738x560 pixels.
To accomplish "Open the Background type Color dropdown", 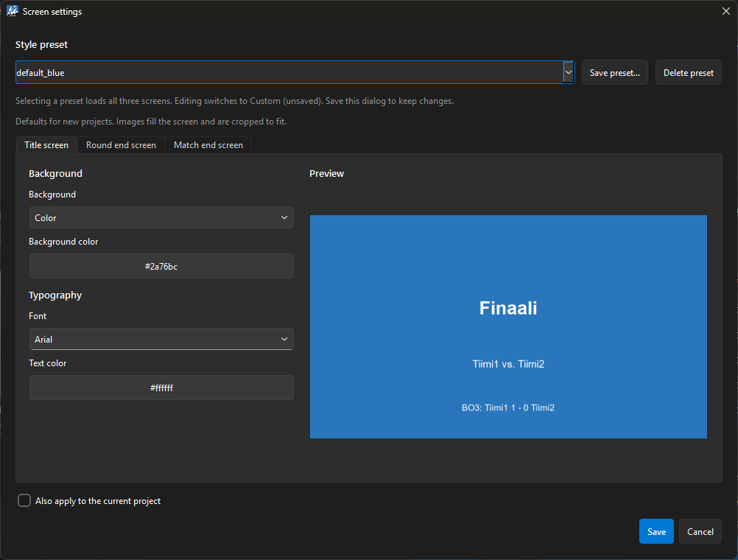I will (x=161, y=217).
